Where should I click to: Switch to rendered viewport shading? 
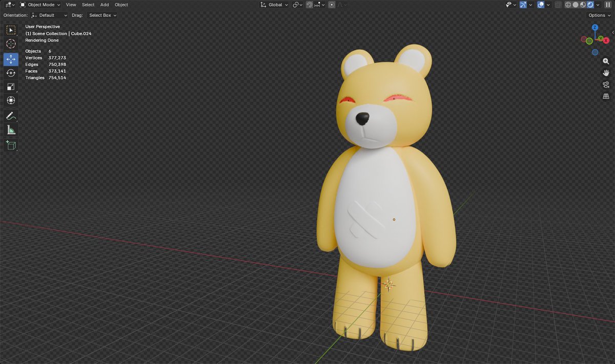(590, 5)
